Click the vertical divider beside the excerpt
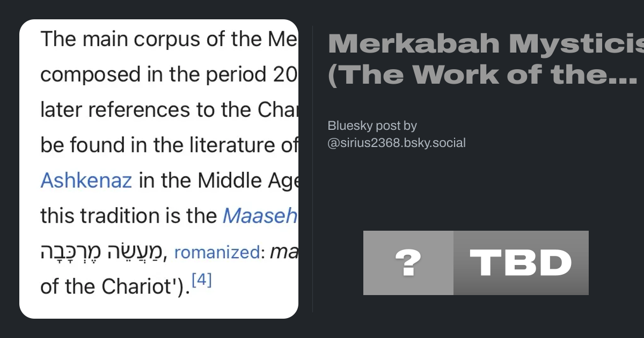The height and width of the screenshot is (338, 644). [x=312, y=169]
